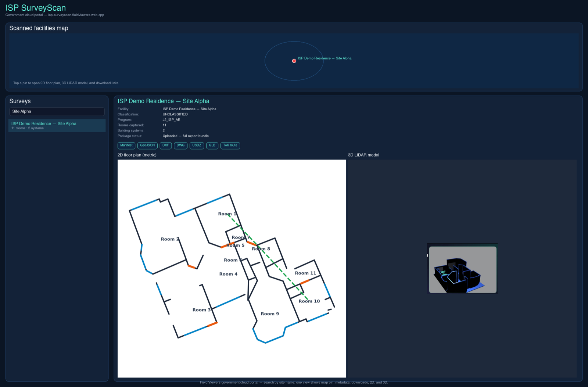
Task: Click the ISP SurveyScan title
Action: pos(36,8)
